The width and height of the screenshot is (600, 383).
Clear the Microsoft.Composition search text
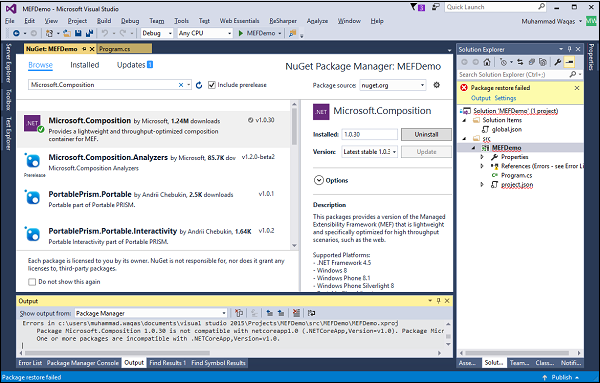[x=181, y=85]
